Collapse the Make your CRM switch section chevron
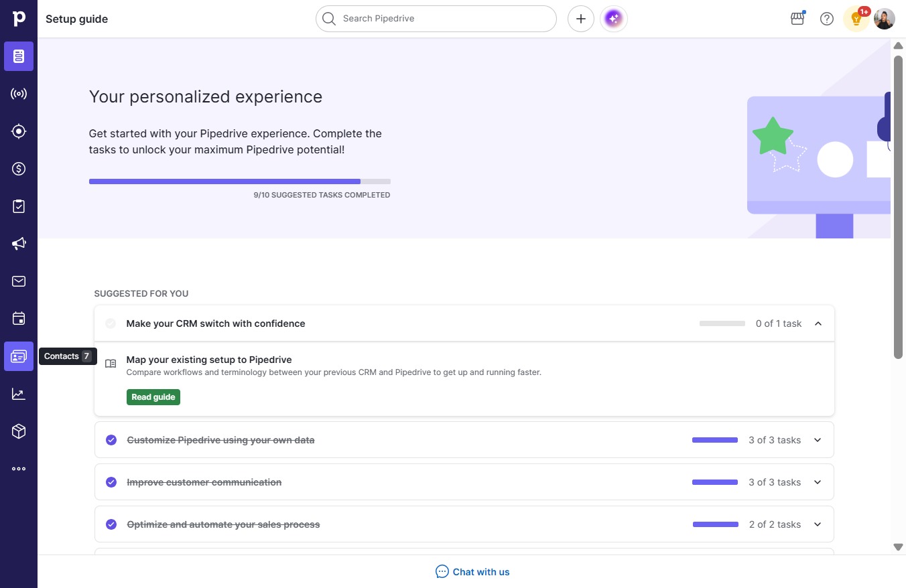Image resolution: width=906 pixels, height=588 pixels. [x=818, y=323]
